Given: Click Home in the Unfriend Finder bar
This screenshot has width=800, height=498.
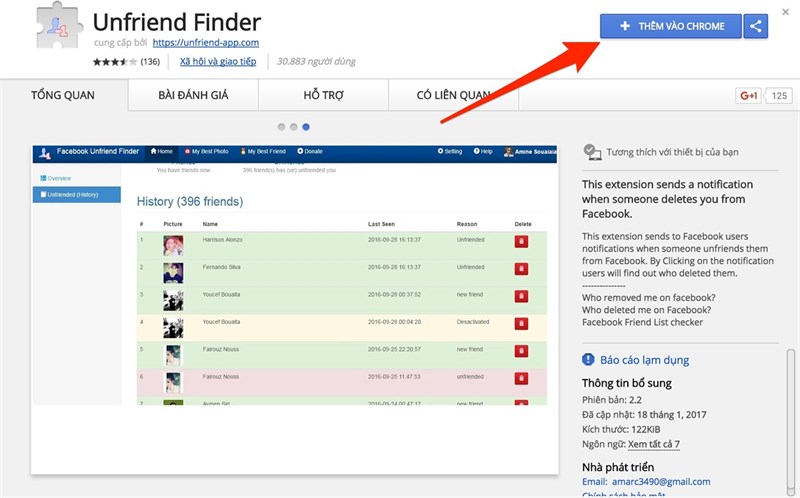Looking at the screenshot, I should tap(162, 152).
